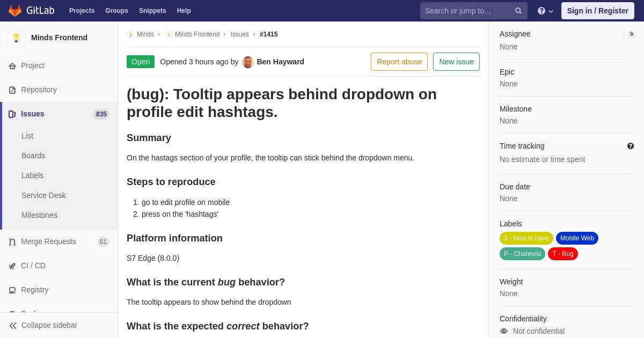Click the Minds Frontend breadcrumb icon
The height and width of the screenshot is (338, 644).
click(x=169, y=34)
